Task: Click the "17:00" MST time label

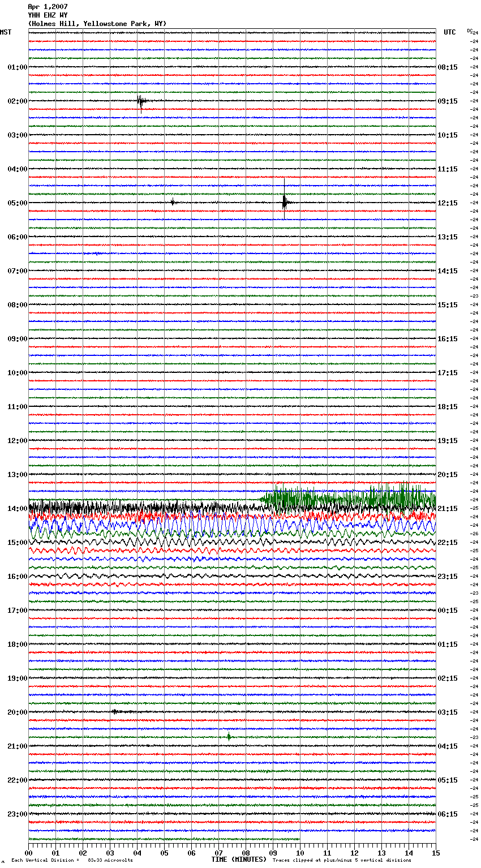Action: 18,611
